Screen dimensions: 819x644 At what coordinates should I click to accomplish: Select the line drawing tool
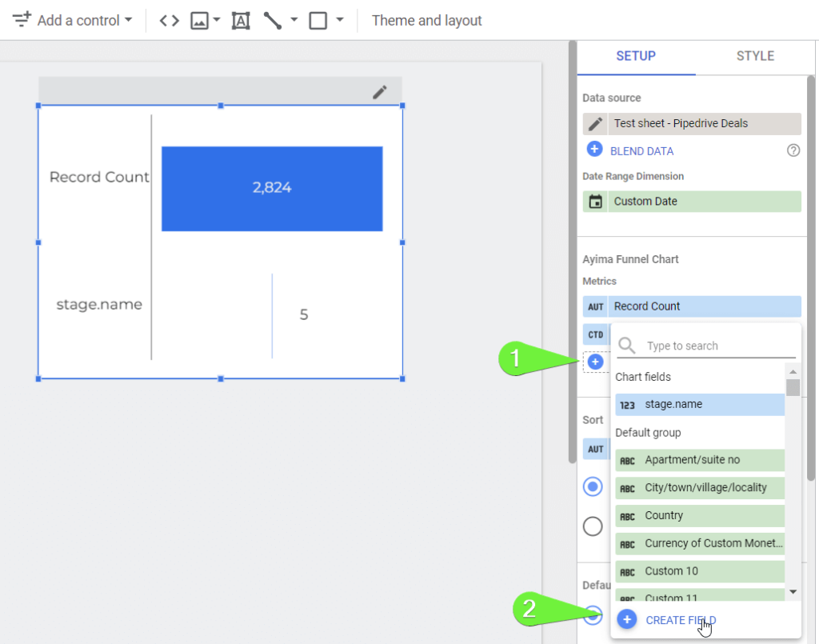coord(273,20)
